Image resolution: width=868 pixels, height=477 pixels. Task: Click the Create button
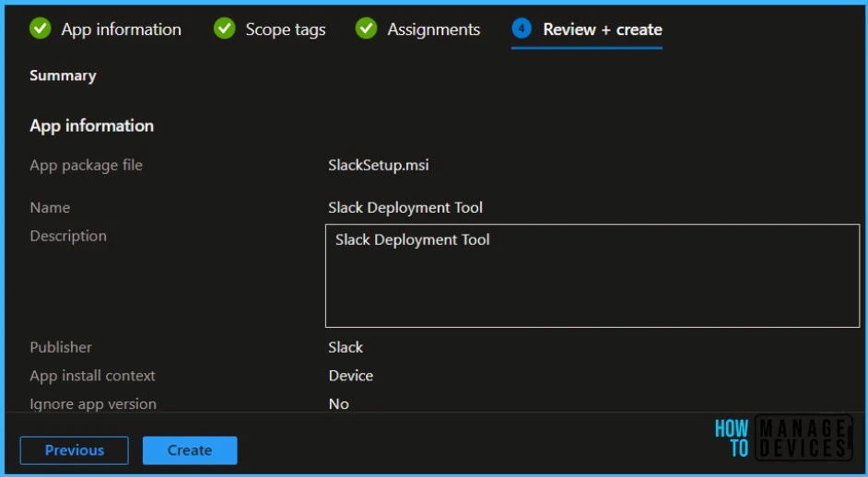[x=190, y=450]
